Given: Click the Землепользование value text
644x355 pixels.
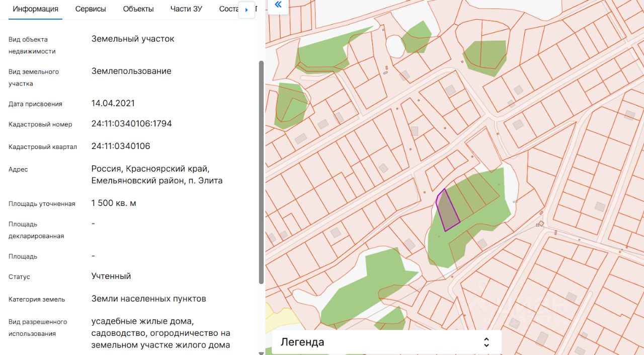Looking at the screenshot, I should [x=131, y=71].
